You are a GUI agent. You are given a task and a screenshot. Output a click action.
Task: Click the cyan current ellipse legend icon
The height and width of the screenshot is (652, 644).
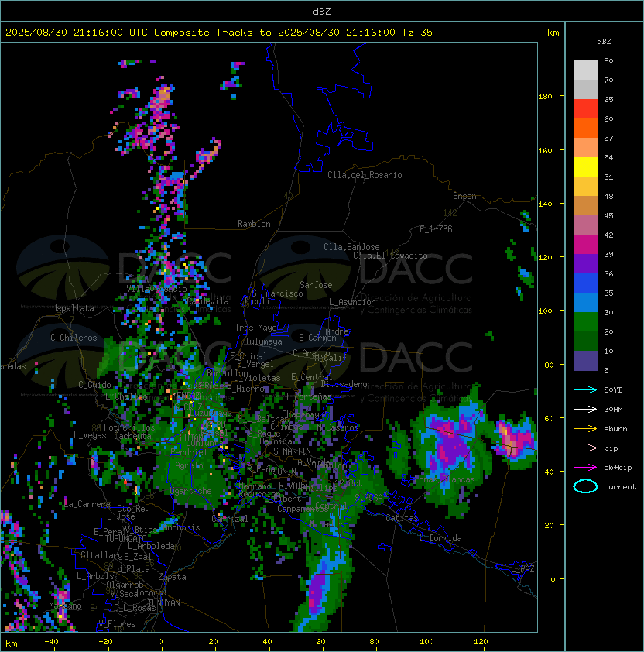[x=585, y=486]
